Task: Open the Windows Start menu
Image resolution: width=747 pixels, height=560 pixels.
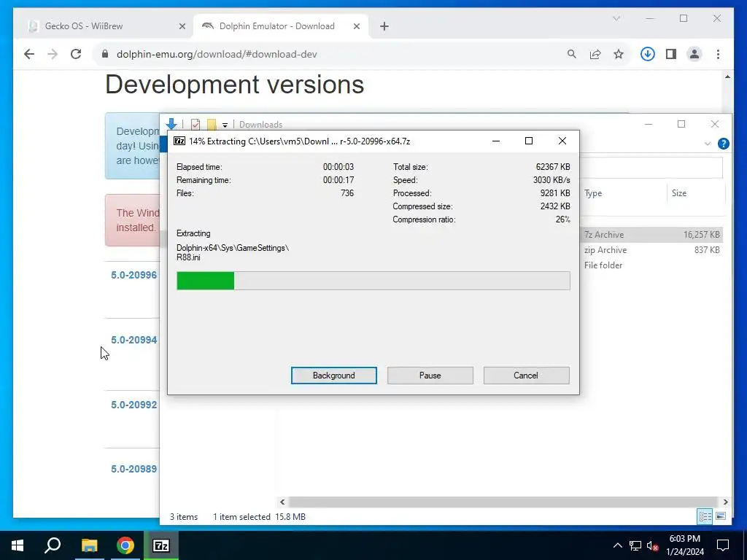Action: click(x=18, y=545)
